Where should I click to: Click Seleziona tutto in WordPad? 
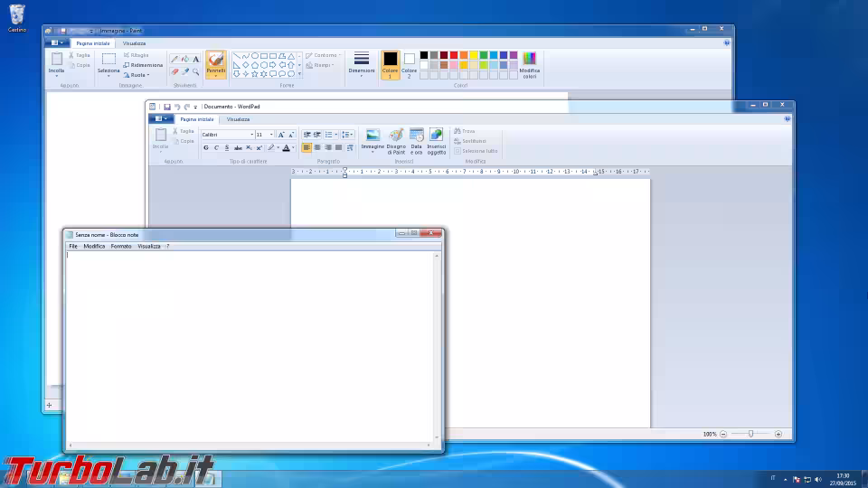coord(476,151)
